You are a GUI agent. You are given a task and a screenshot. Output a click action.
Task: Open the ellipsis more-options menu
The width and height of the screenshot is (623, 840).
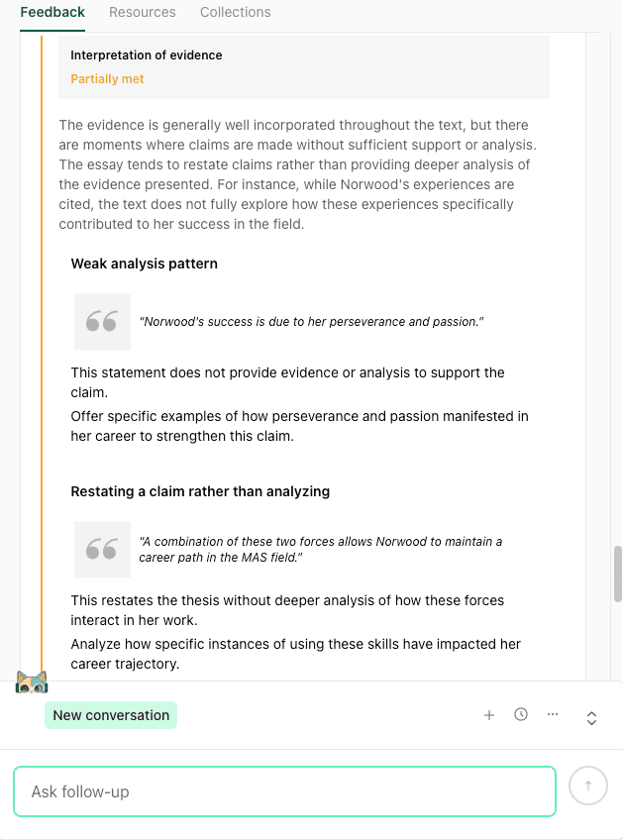[x=553, y=714]
